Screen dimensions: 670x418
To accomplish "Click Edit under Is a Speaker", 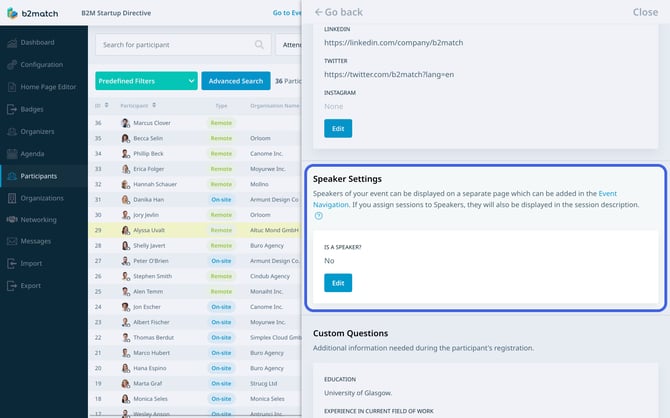I will point(338,283).
